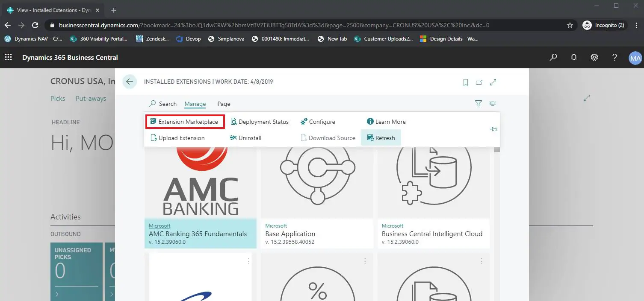The height and width of the screenshot is (301, 644).
Task: Bookmark this tab with the star icon
Action: 570,25
